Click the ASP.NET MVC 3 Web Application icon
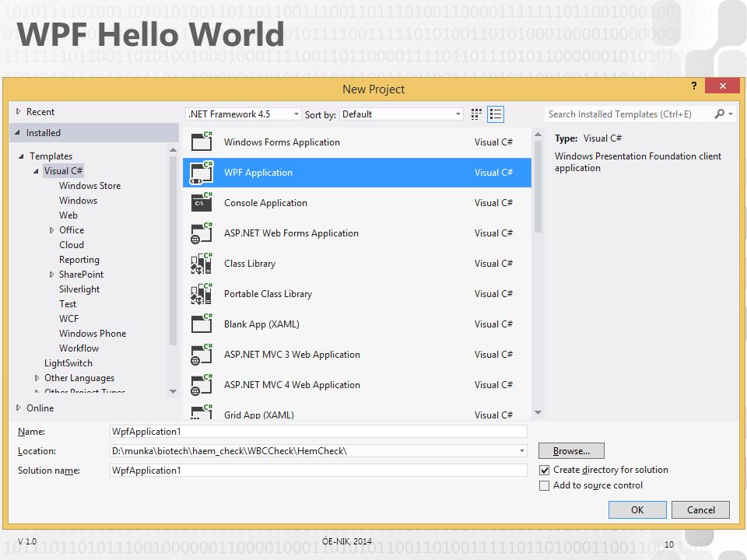This screenshot has width=747, height=560. [202, 355]
